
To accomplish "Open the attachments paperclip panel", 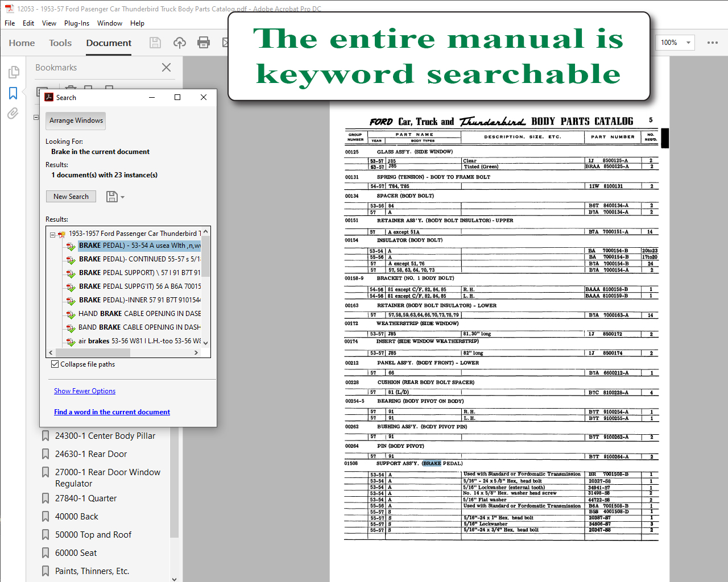I will [x=13, y=114].
